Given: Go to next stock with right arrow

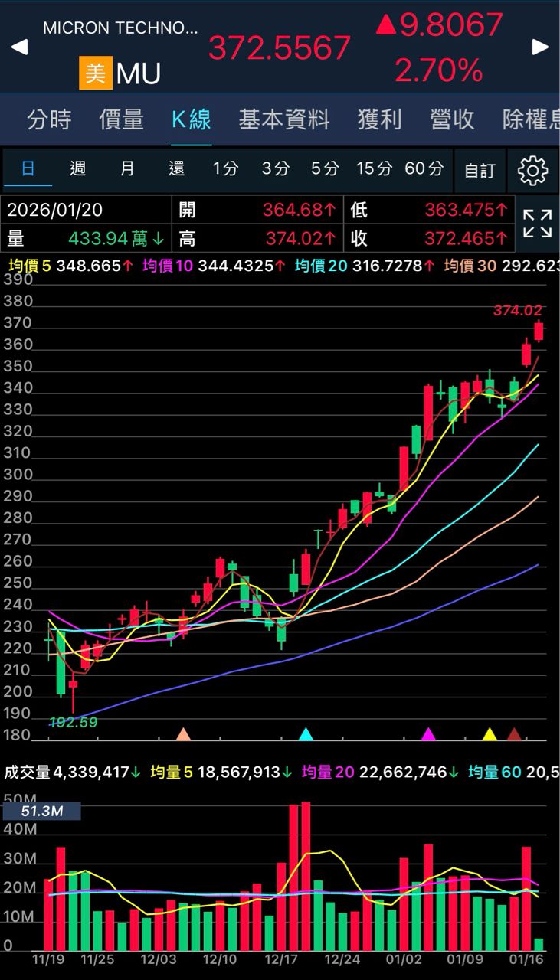Looking at the screenshot, I should click(x=541, y=47).
